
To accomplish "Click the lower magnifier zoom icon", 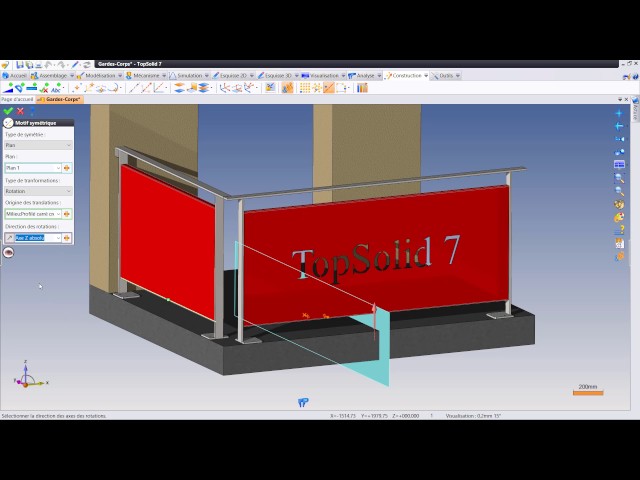I will (x=619, y=191).
